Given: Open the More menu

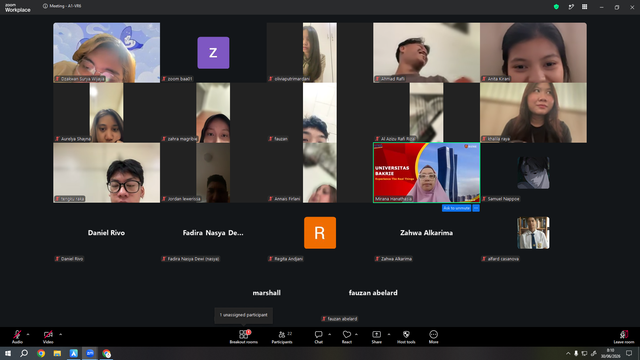Looking at the screenshot, I should point(433,337).
